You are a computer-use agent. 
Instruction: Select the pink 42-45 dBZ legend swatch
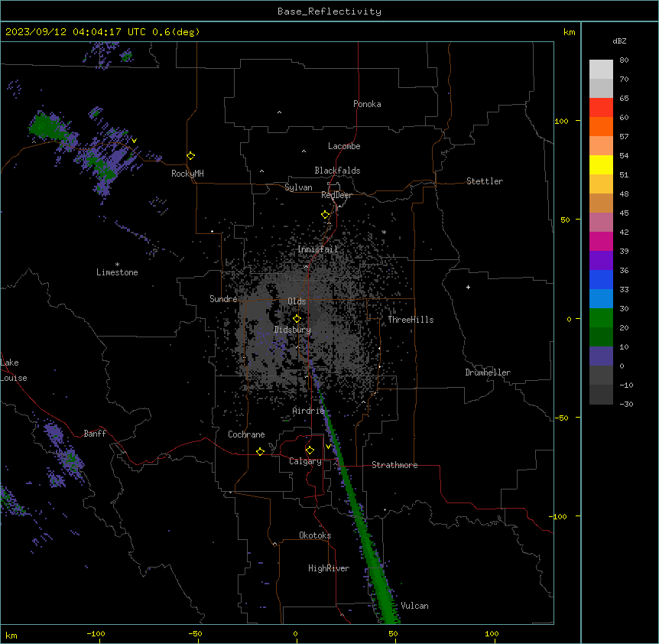[x=601, y=223]
